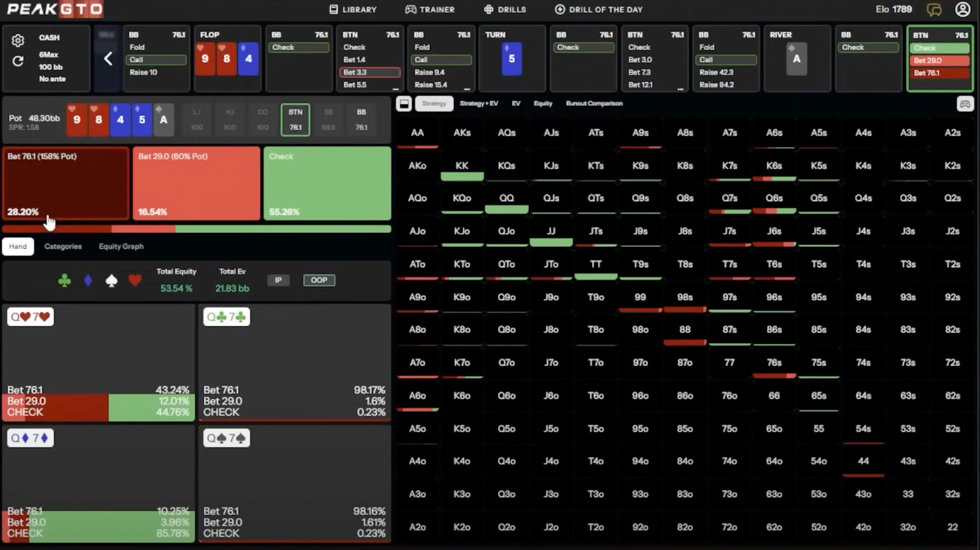Toggle the panel layout icon beside Strategy
Screen dimensions: 980x550
404,104
